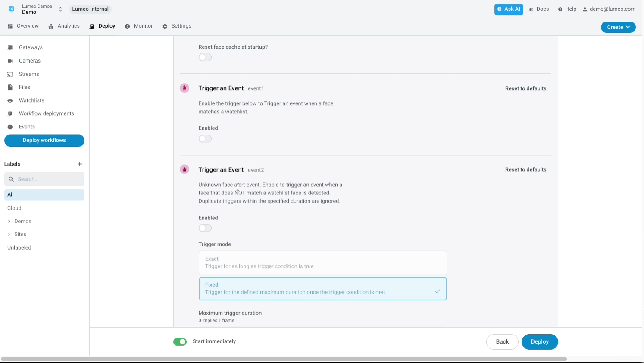The width and height of the screenshot is (644, 363).
Task: Click the Streams cast icon
Action: click(x=10, y=74)
